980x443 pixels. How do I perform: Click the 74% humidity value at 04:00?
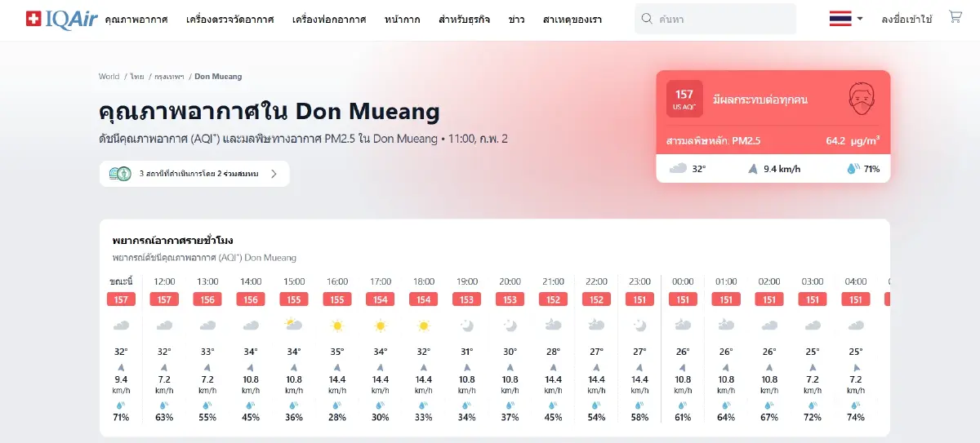pyautogui.click(x=856, y=417)
